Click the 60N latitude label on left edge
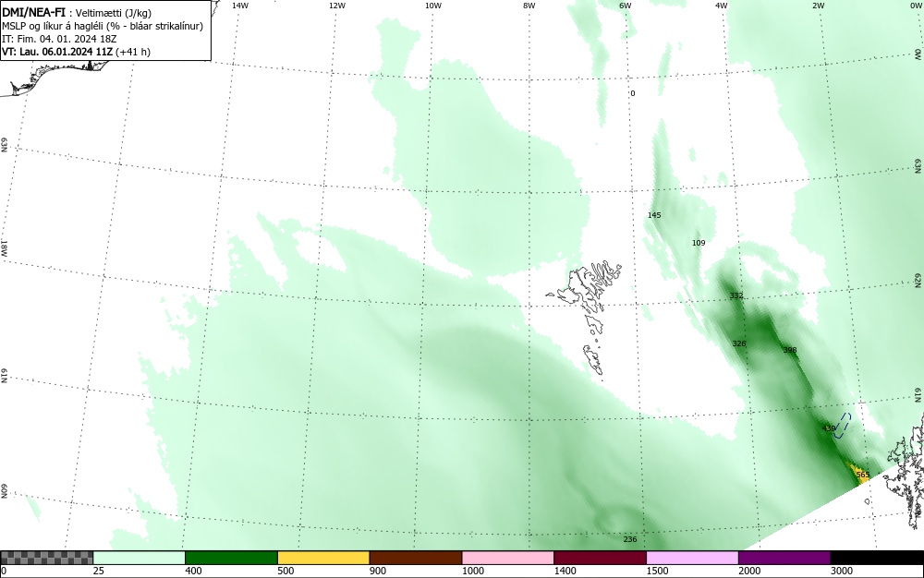 [4, 491]
